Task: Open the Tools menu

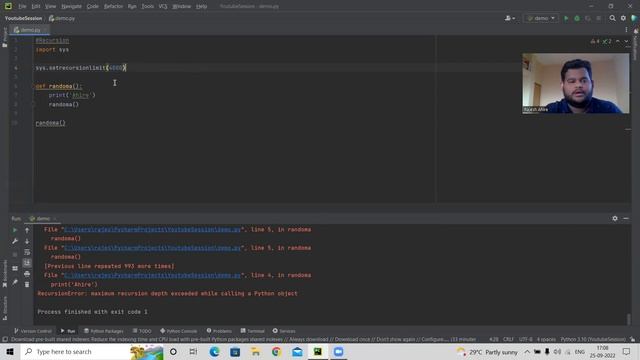Action: tap(147, 7)
